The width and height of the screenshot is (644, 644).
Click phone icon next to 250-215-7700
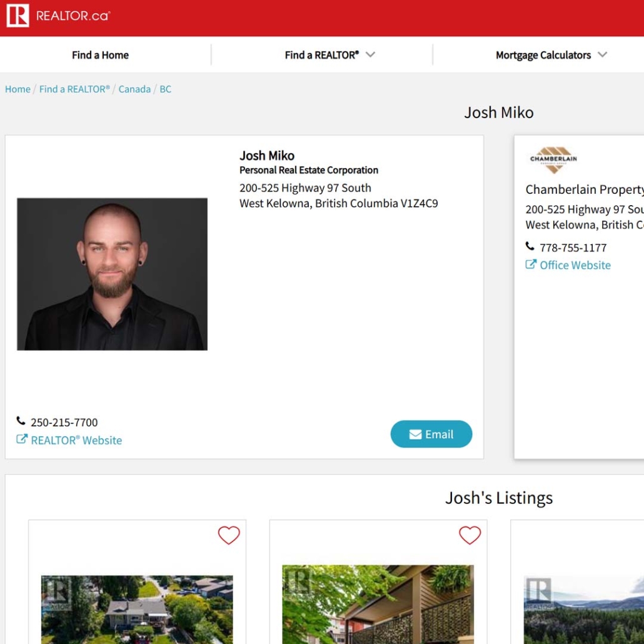click(x=21, y=421)
